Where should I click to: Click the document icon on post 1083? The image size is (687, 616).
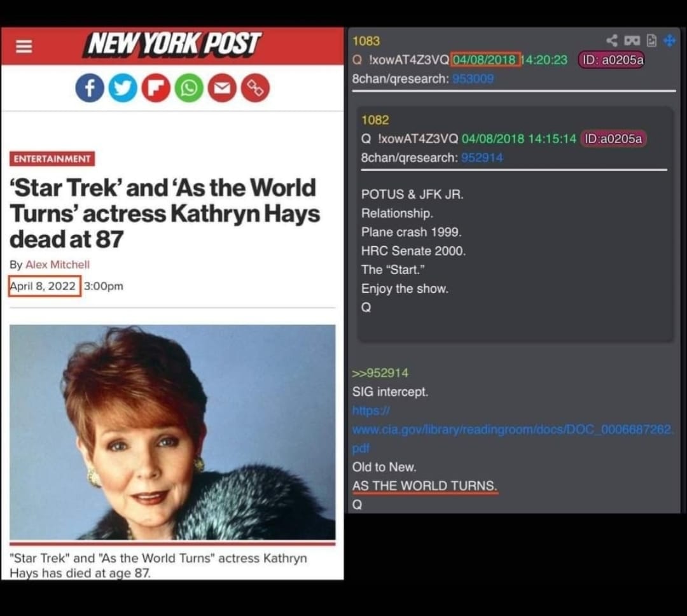(x=651, y=40)
